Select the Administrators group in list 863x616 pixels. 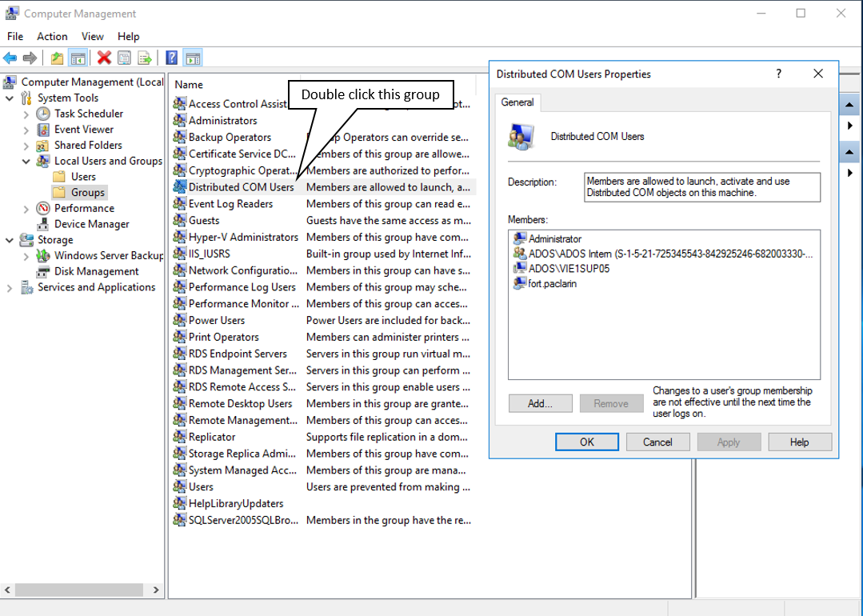[222, 121]
